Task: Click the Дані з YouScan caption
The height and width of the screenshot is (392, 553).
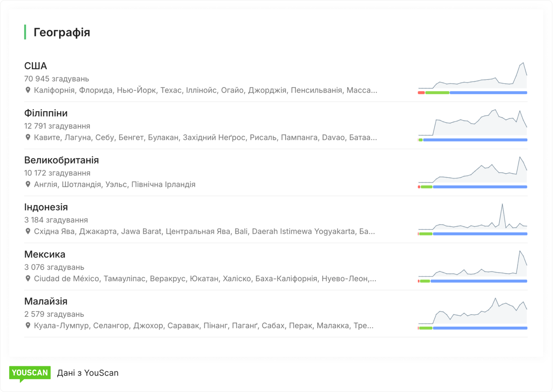Action: 88,373
